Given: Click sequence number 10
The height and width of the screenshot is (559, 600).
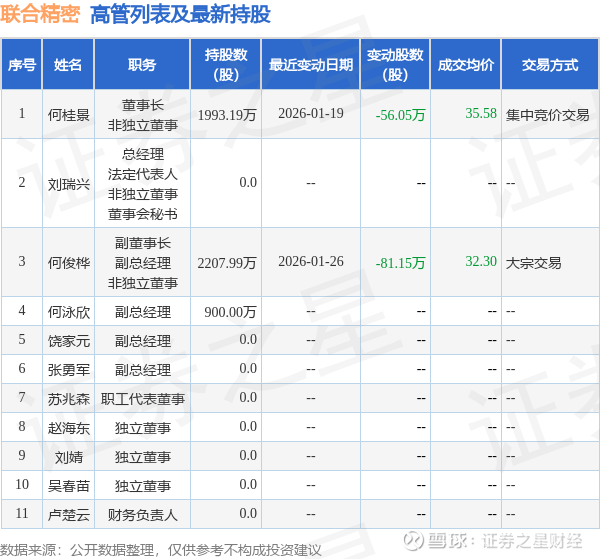Looking at the screenshot, I should tap(22, 485).
